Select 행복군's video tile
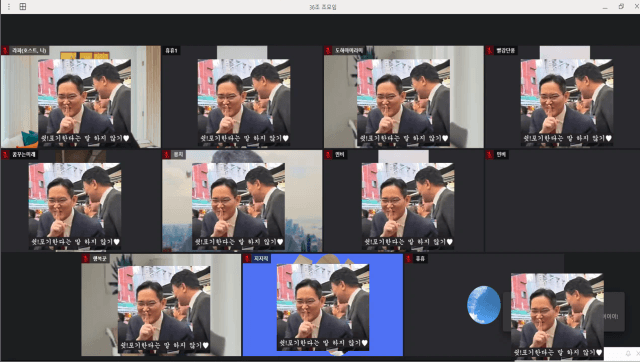The width and height of the screenshot is (640, 362). tap(161, 305)
